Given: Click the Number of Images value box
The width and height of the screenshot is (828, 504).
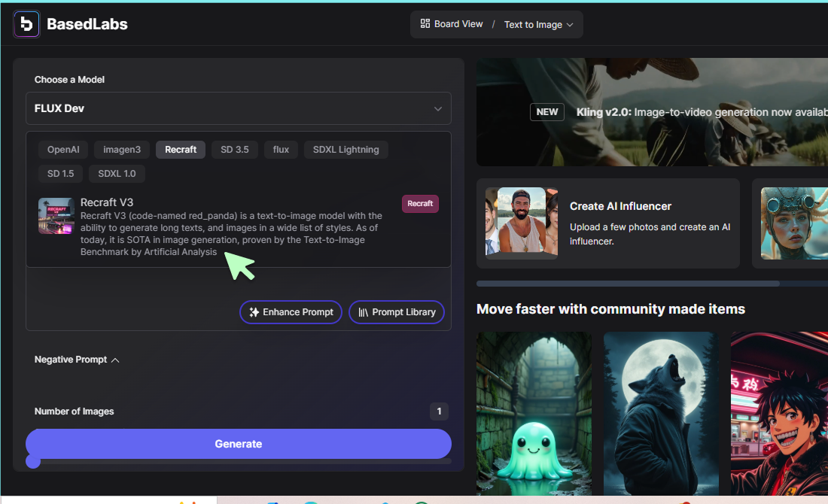Looking at the screenshot, I should click(x=439, y=411).
